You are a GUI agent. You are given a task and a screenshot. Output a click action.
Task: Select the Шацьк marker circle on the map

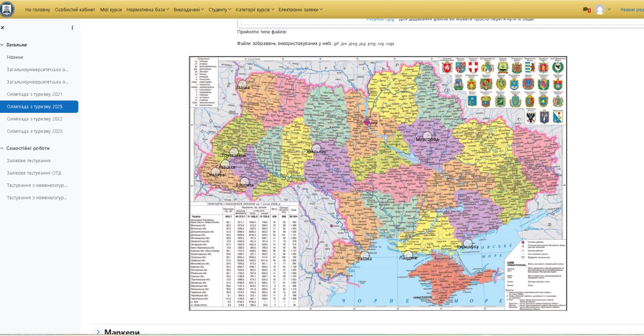243,84
